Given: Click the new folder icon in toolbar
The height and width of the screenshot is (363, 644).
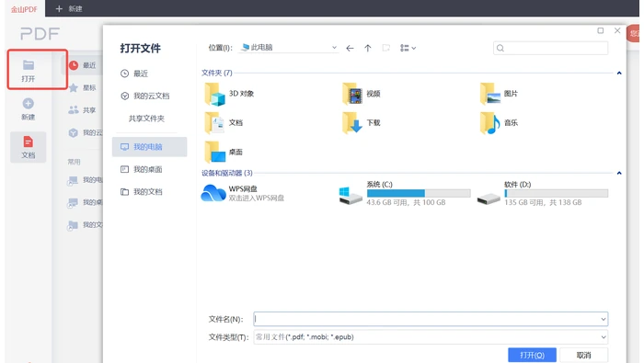Looking at the screenshot, I should pos(386,48).
